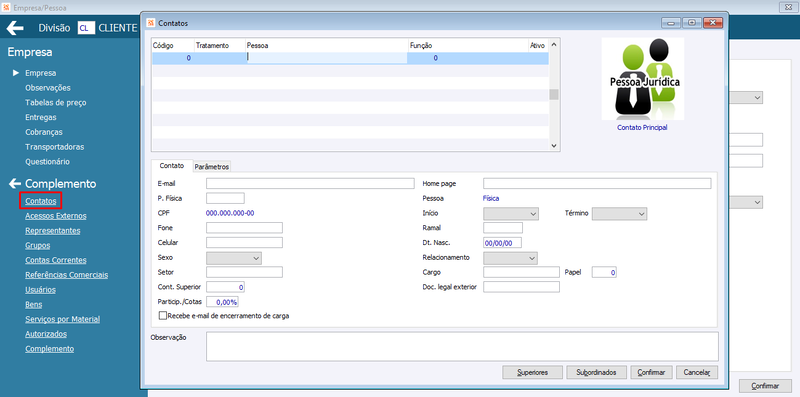
Task: Open the Complemento link at sidebar bottom
Action: point(49,349)
